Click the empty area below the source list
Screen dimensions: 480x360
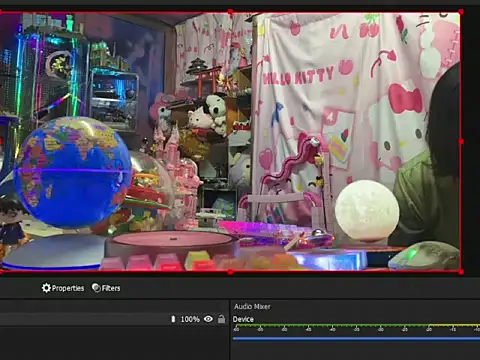pos(114,343)
